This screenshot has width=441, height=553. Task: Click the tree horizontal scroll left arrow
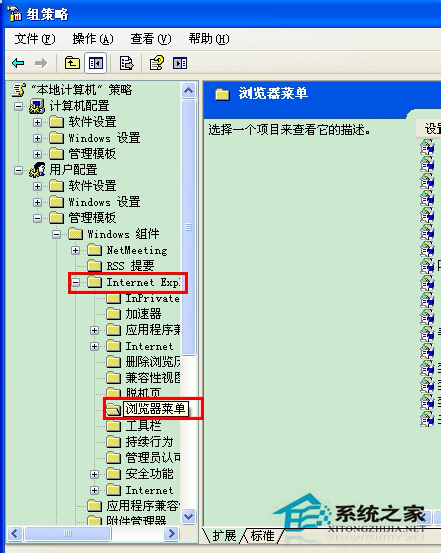click(x=15, y=534)
